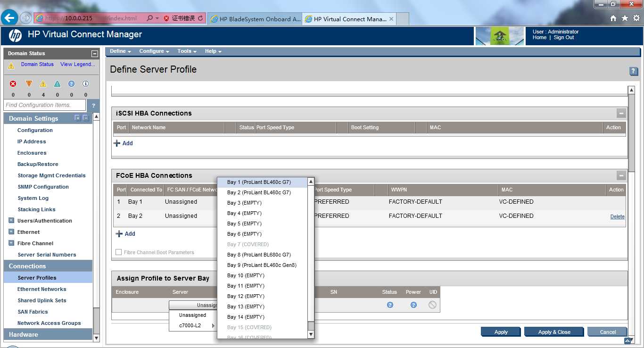Toggle Fibre Channel Boot Parameters checkbox
This screenshot has height=348, width=644.
point(119,252)
